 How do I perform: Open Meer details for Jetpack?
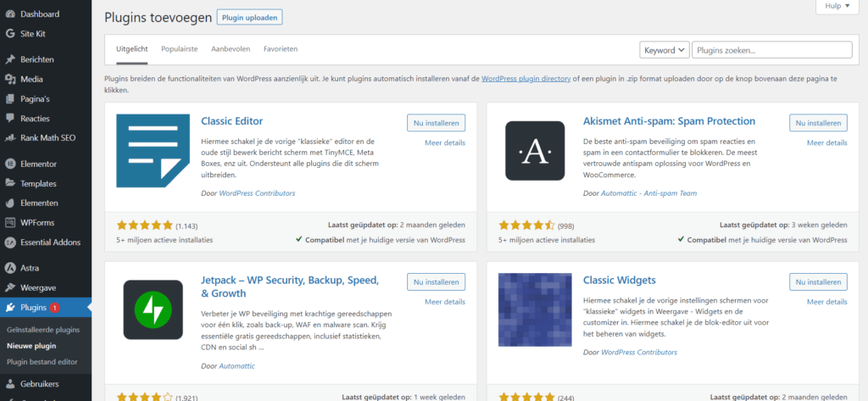coord(445,302)
